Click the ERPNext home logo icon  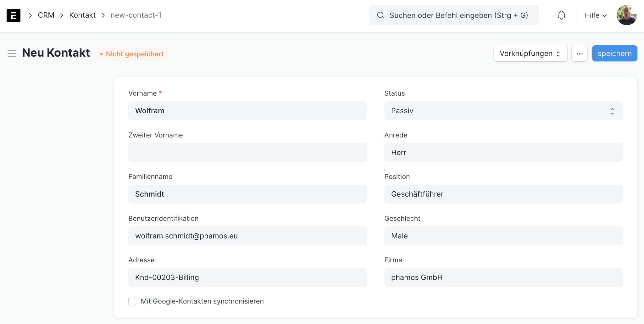click(14, 15)
